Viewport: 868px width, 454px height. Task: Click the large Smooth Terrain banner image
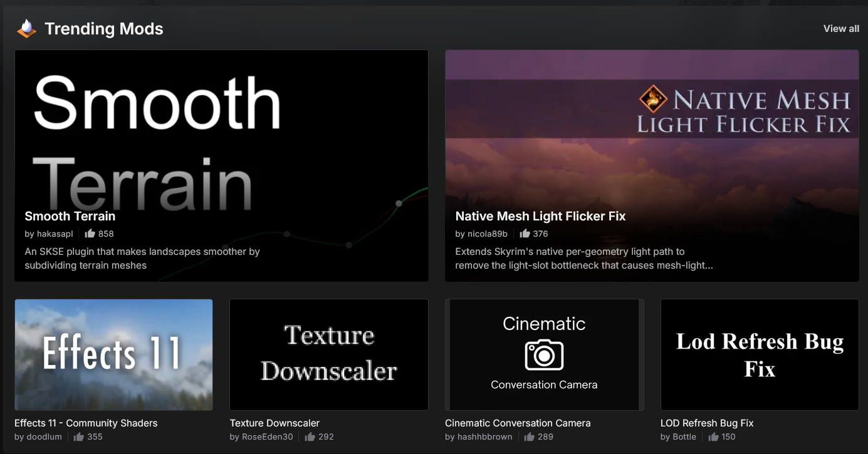(x=221, y=166)
